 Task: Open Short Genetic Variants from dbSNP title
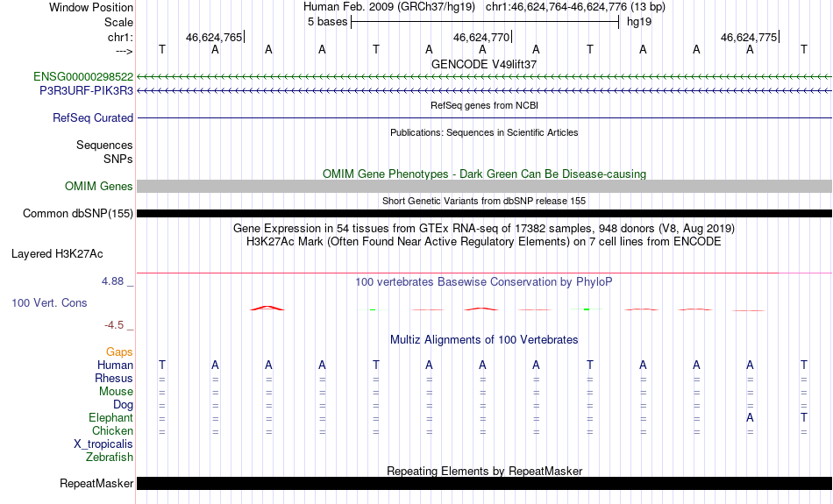click(484, 201)
